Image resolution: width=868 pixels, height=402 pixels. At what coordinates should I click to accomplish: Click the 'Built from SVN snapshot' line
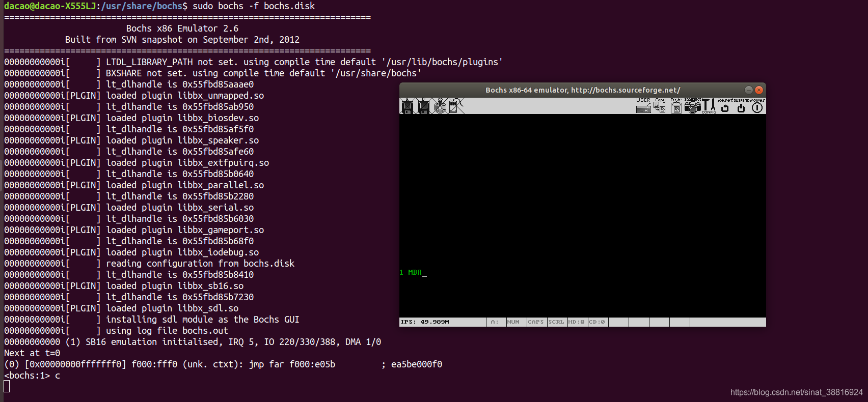click(x=182, y=40)
